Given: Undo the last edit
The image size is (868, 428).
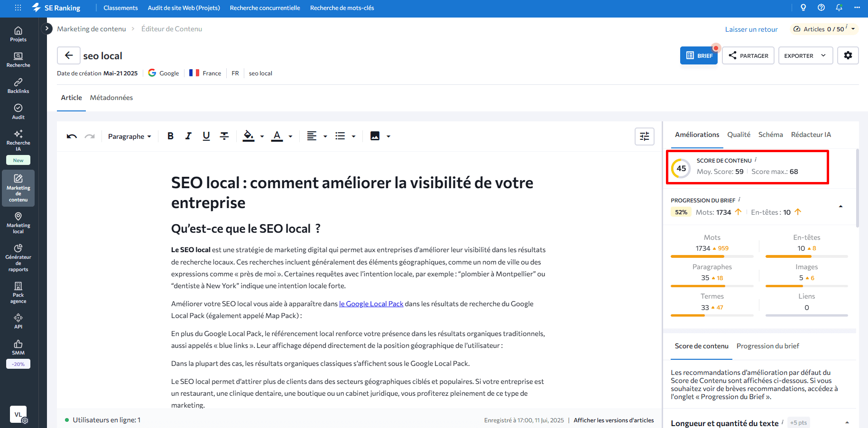Looking at the screenshot, I should (x=72, y=137).
